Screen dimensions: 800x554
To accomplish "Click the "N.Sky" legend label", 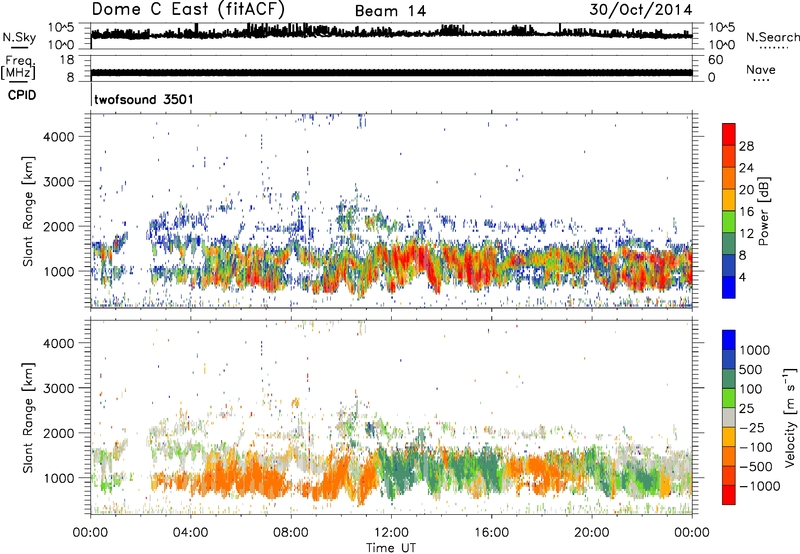I will (19, 37).
